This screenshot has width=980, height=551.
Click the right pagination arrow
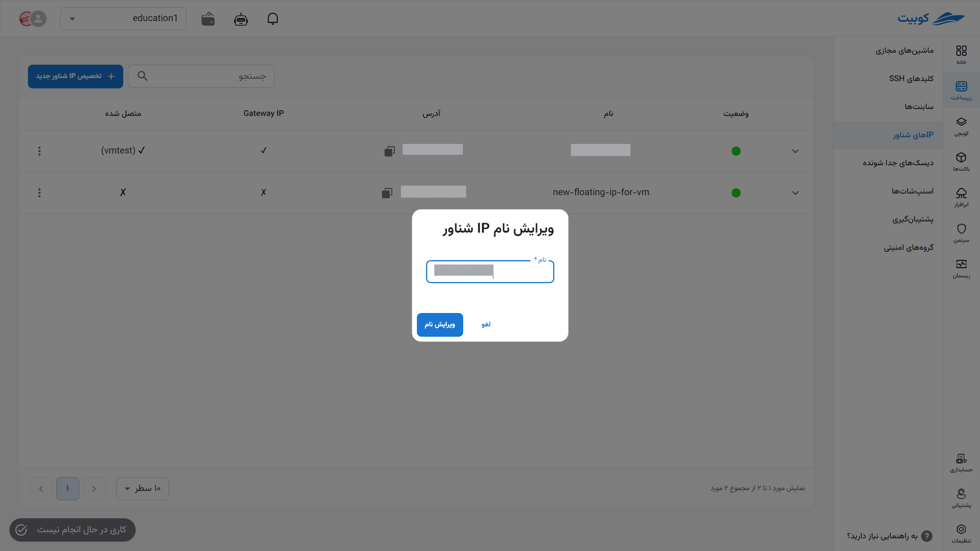(x=94, y=488)
